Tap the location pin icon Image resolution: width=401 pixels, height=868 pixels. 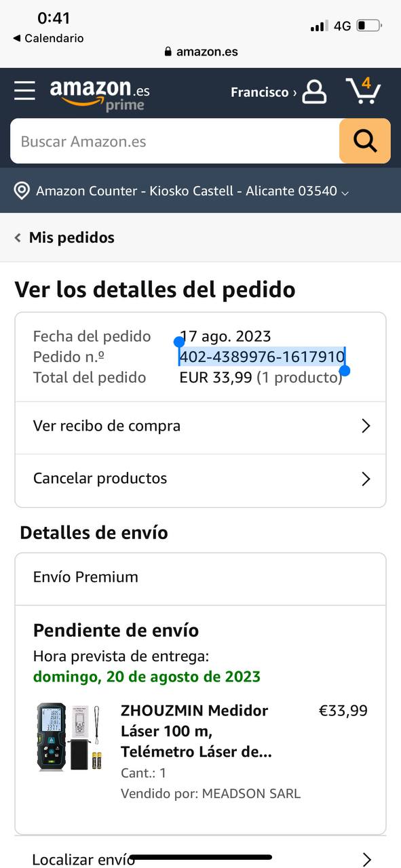pyautogui.click(x=22, y=191)
